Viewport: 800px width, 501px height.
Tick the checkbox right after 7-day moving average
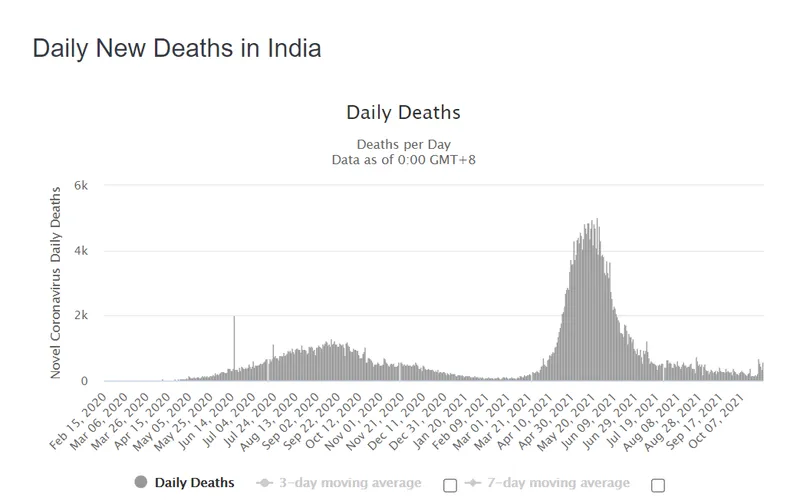(x=657, y=485)
